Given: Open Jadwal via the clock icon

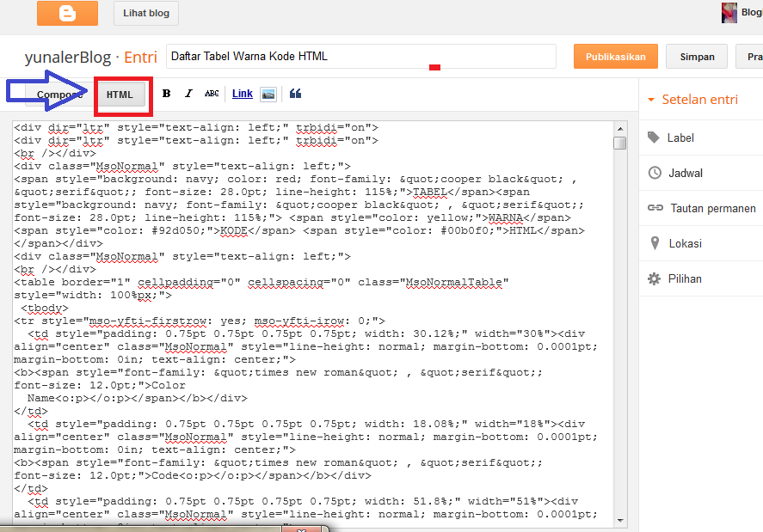Looking at the screenshot, I should click(655, 172).
